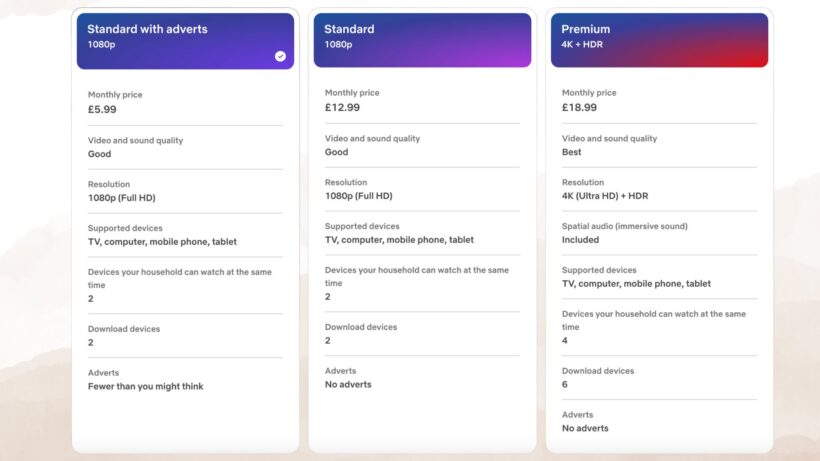
Task: Click the £12.99 monthly price
Action: [x=342, y=107]
